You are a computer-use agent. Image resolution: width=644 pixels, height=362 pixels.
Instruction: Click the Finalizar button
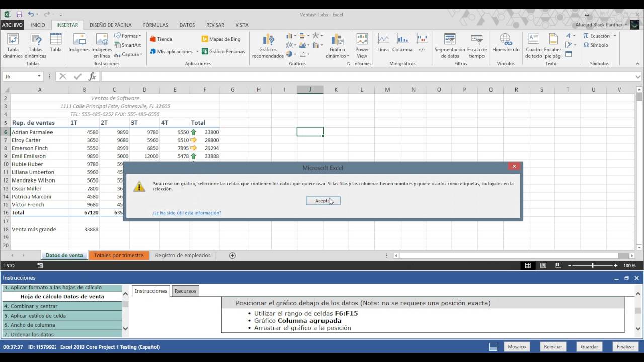[626, 347]
